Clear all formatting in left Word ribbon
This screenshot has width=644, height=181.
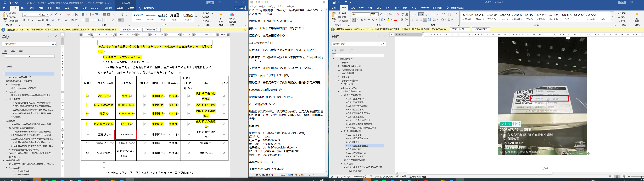tap(69, 15)
